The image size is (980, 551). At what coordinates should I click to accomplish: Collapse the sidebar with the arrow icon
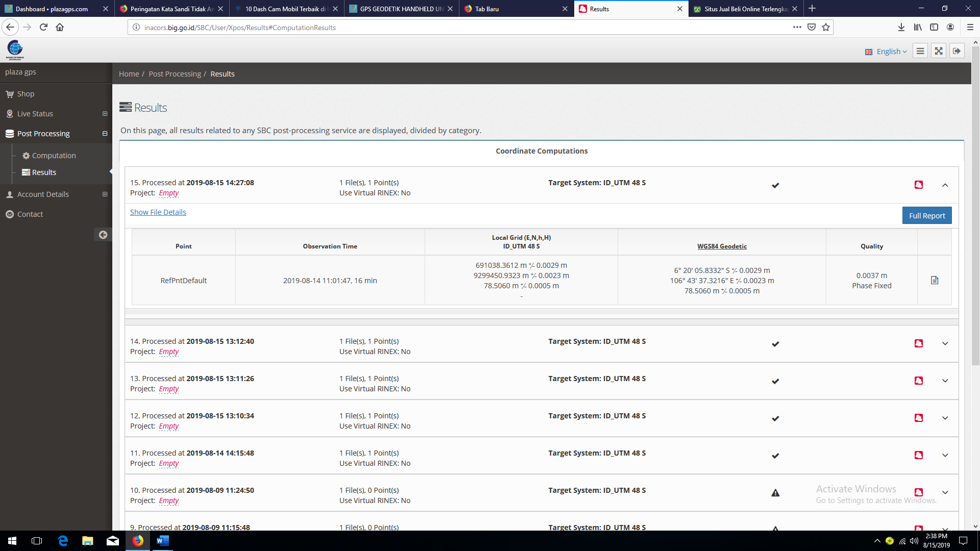[103, 235]
